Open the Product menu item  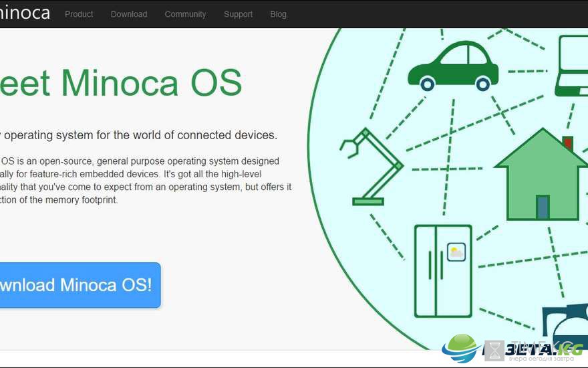click(79, 14)
